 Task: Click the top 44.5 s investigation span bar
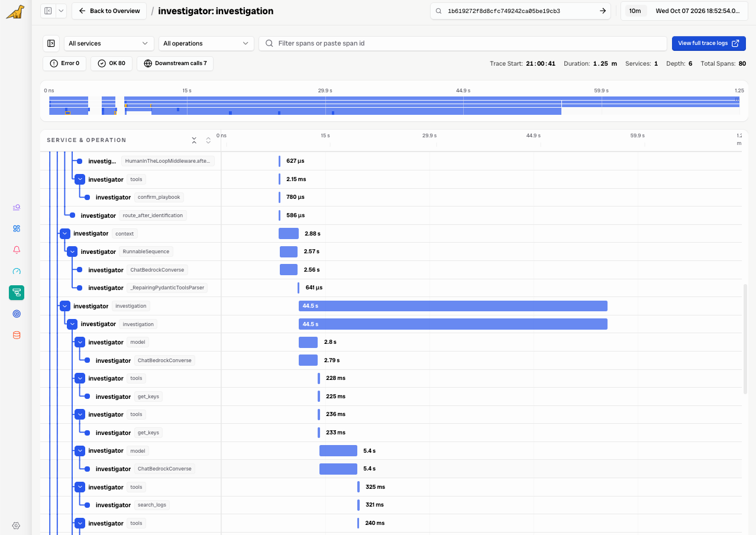(453, 306)
